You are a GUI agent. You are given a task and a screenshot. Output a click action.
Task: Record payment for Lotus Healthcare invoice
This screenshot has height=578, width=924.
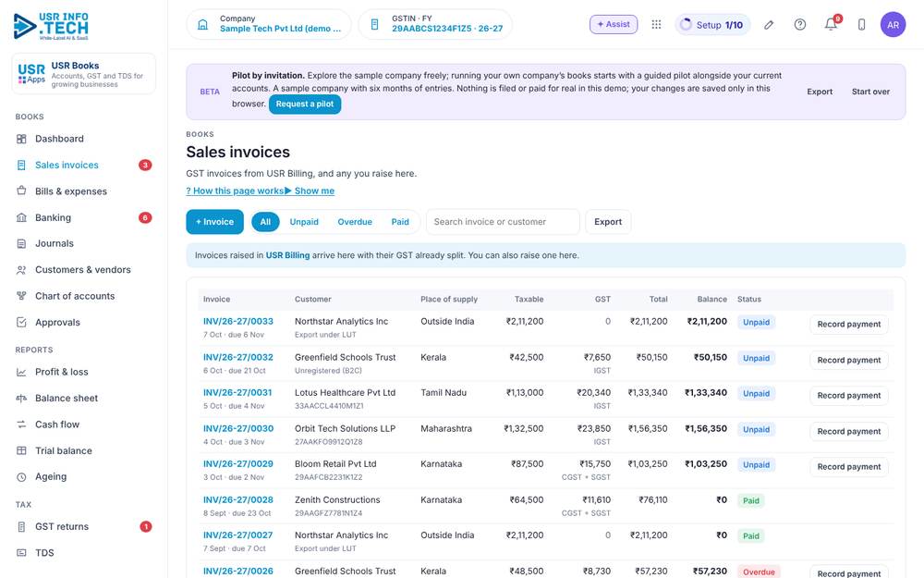click(x=848, y=396)
